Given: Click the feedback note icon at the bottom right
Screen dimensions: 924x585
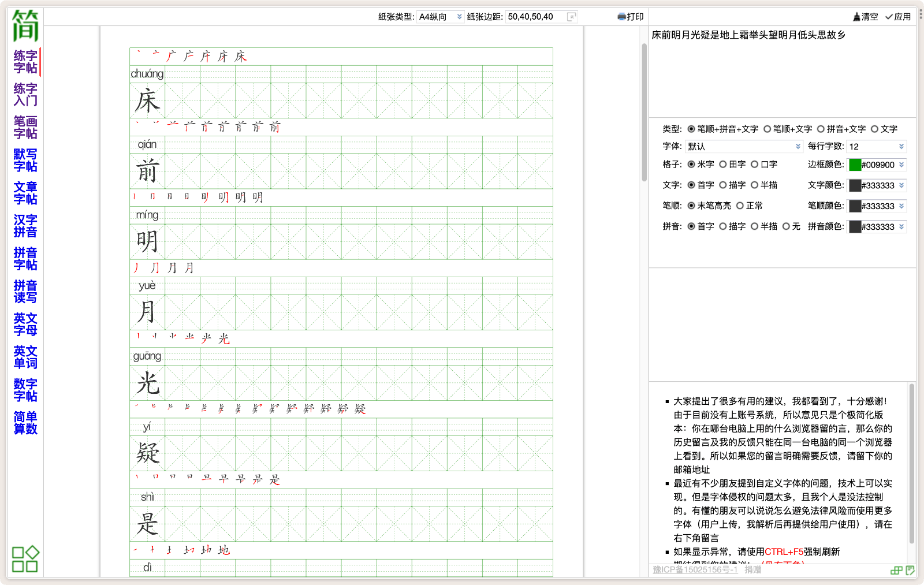Looking at the screenshot, I should 910,570.
